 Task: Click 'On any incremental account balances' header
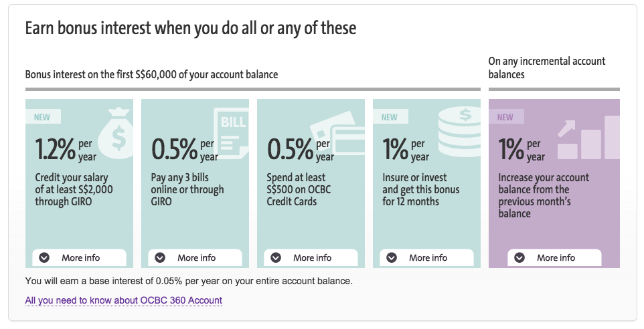547,68
